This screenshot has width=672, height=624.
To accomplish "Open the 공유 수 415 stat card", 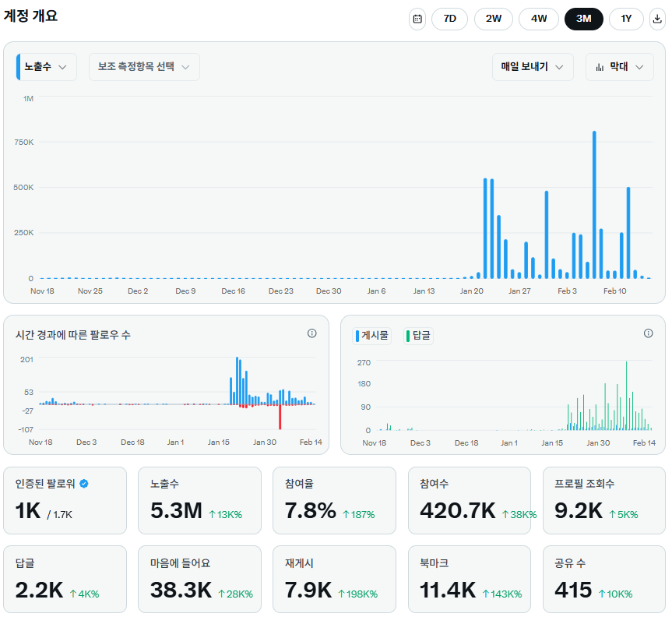I will [x=604, y=579].
